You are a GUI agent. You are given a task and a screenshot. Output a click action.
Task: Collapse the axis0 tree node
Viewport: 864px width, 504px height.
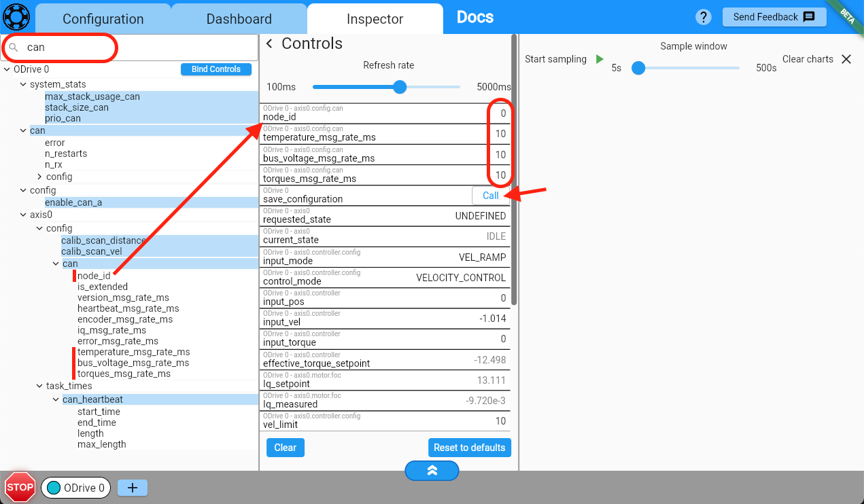click(x=23, y=215)
